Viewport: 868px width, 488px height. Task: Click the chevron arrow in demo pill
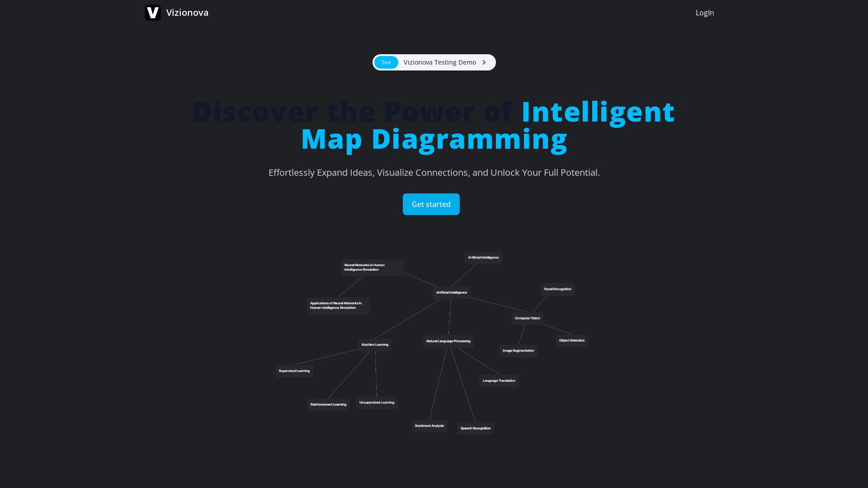(484, 62)
